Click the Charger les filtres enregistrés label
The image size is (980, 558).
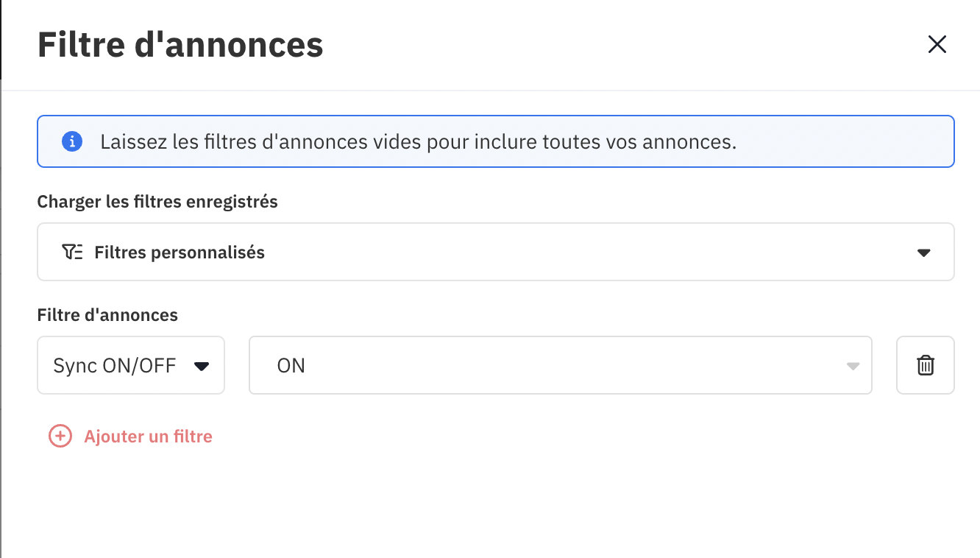click(157, 202)
